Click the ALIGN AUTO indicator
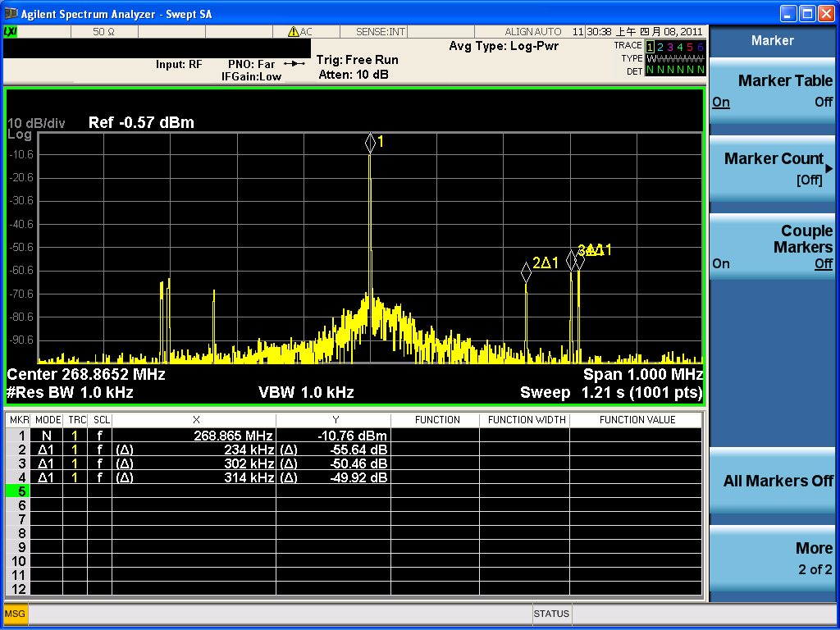840x630 pixels. (x=533, y=32)
